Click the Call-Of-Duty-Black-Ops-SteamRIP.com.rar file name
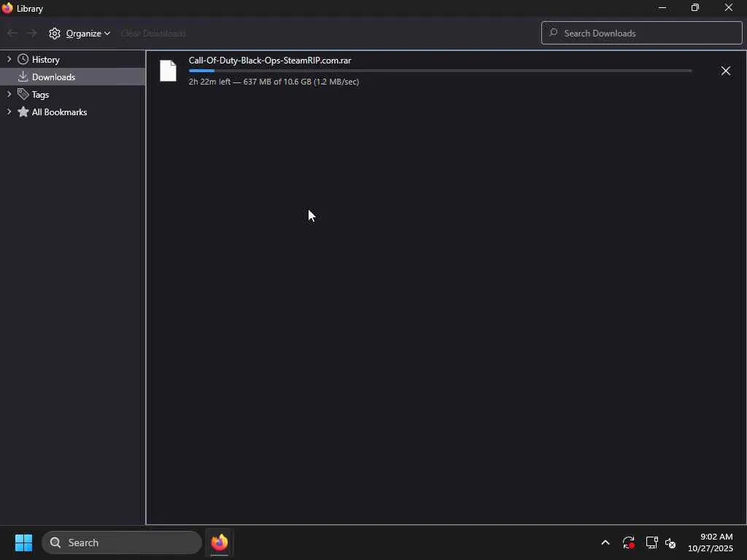The image size is (747, 560). pyautogui.click(x=270, y=61)
